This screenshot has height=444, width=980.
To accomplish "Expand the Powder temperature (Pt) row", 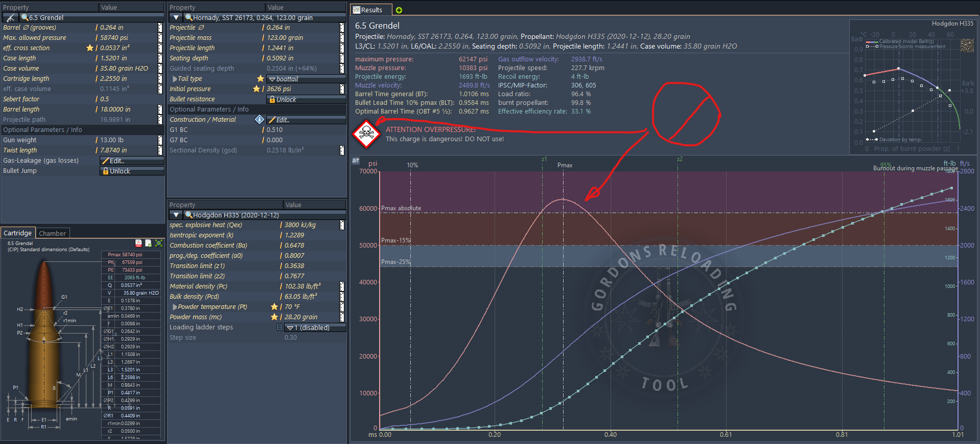I will click(x=175, y=307).
